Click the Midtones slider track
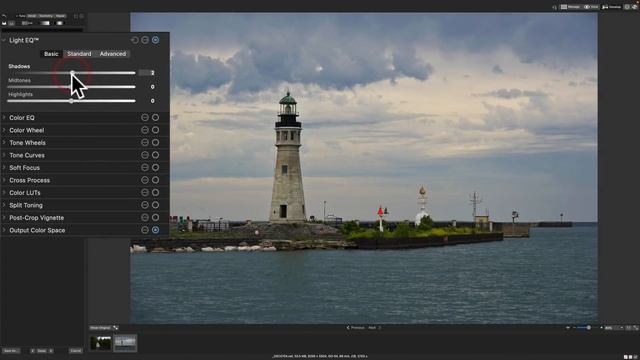Screen dimensions: 640x360 pos(71,87)
